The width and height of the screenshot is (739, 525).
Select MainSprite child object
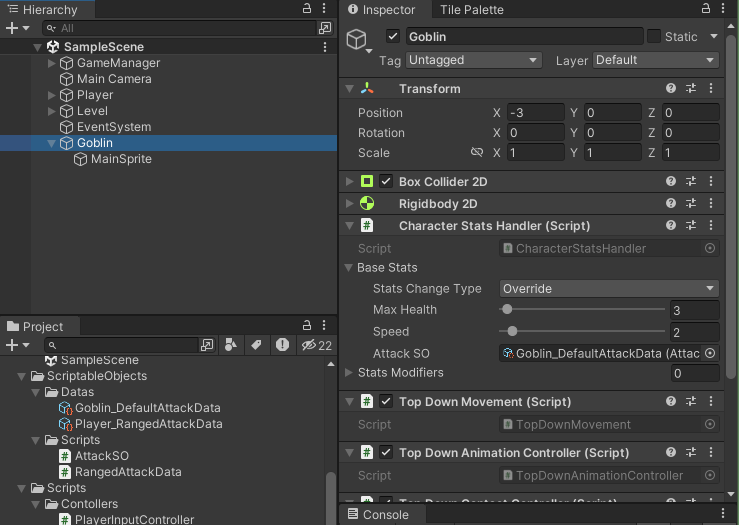tap(121, 159)
